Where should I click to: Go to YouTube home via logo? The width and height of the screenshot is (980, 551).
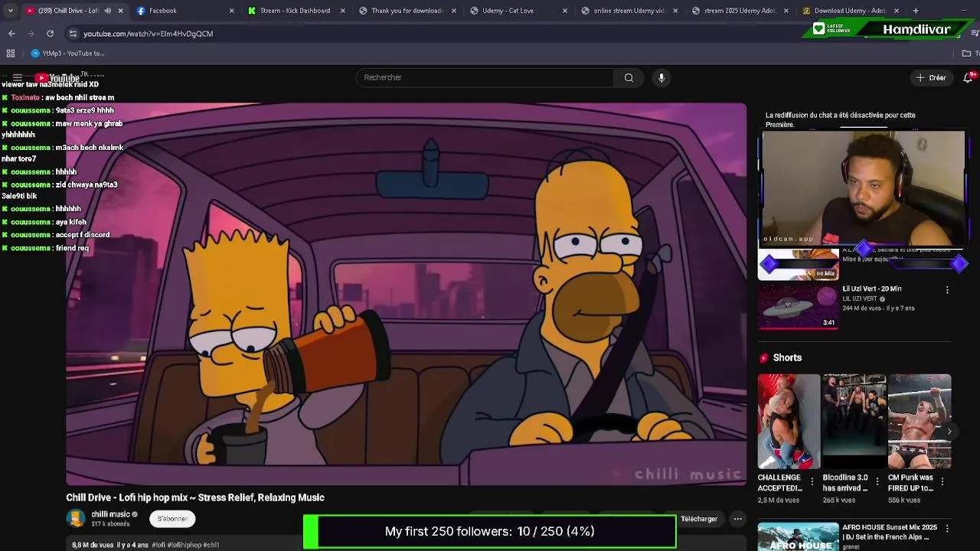point(57,77)
